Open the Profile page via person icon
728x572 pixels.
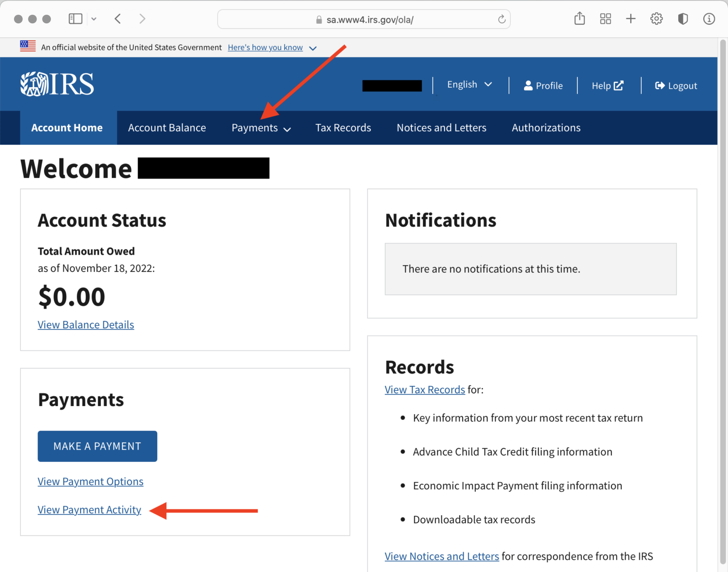[528, 85]
